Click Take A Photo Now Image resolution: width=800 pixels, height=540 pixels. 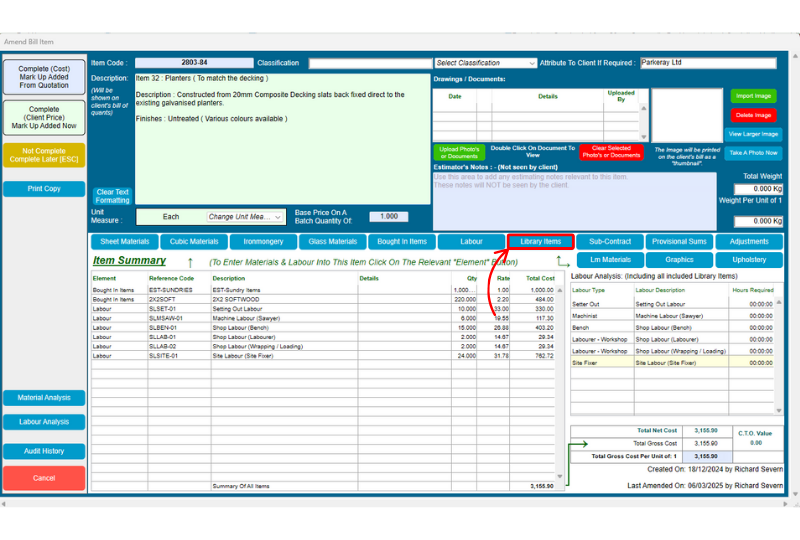pyautogui.click(x=752, y=152)
